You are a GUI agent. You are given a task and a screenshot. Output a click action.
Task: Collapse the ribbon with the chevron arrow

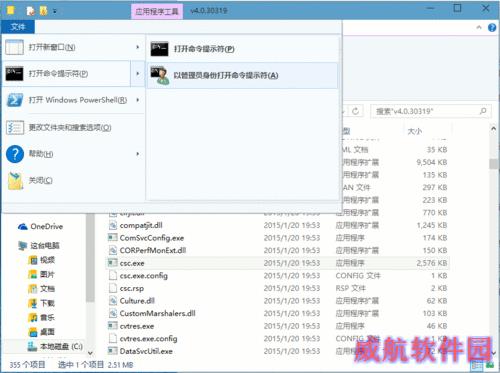[x=479, y=27]
